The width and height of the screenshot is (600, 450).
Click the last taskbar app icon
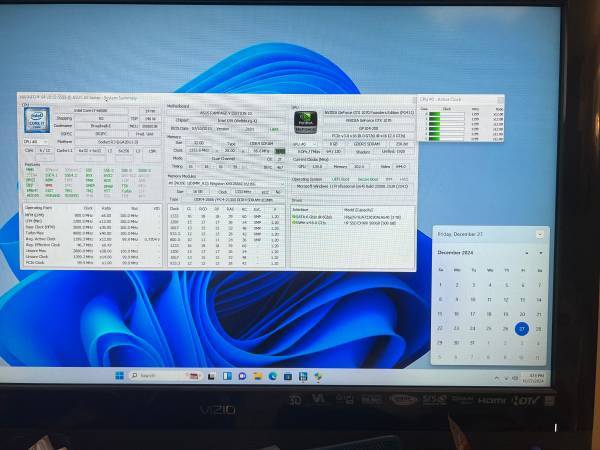318,377
